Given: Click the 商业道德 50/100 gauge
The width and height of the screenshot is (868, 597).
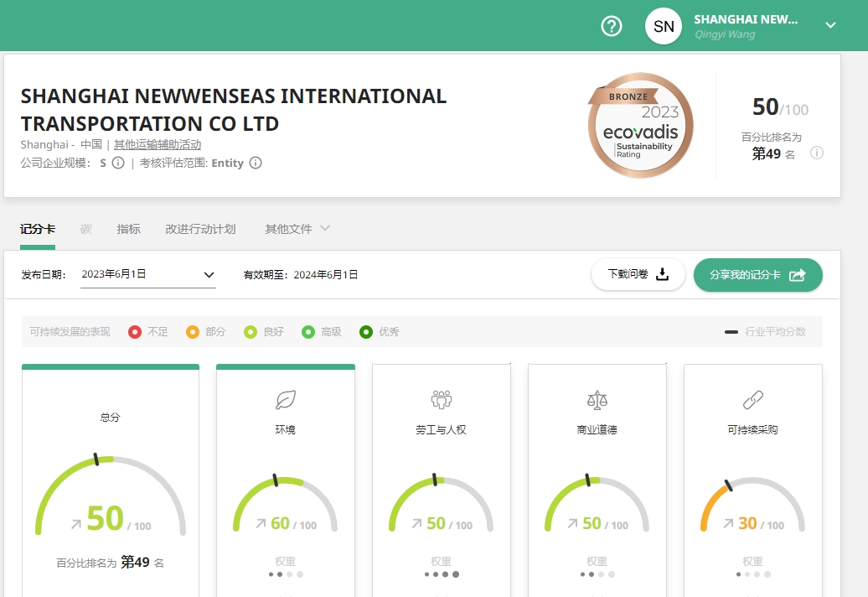Looking at the screenshot, I should click(597, 503).
